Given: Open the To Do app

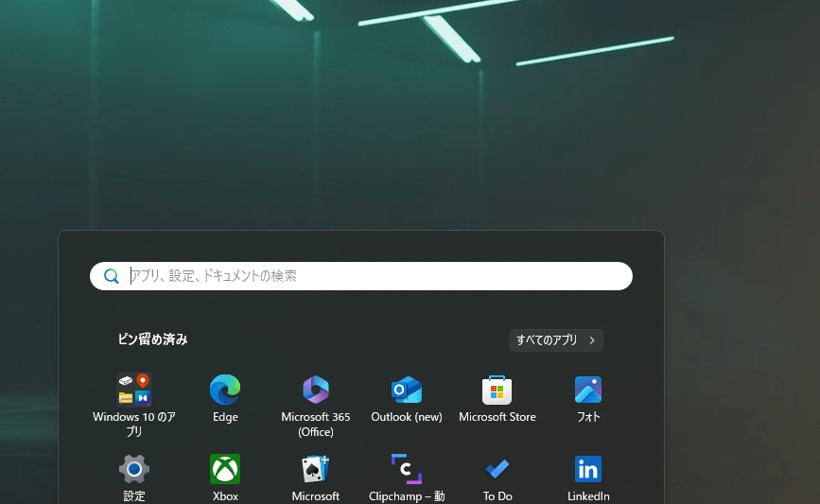Looking at the screenshot, I should (x=497, y=469).
